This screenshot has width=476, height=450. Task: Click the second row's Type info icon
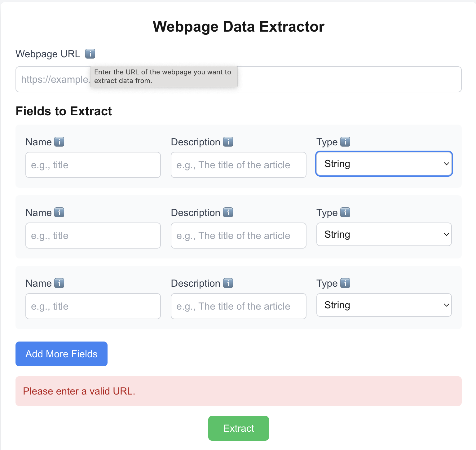[x=345, y=212]
